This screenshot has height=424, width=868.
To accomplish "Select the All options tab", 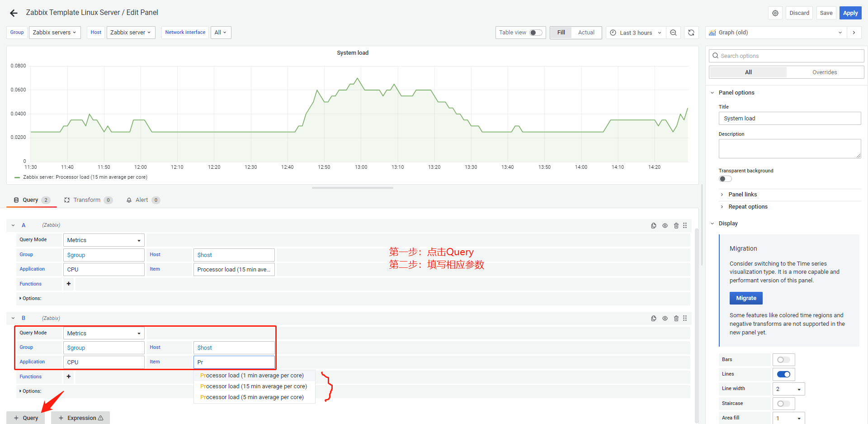I will click(x=748, y=72).
